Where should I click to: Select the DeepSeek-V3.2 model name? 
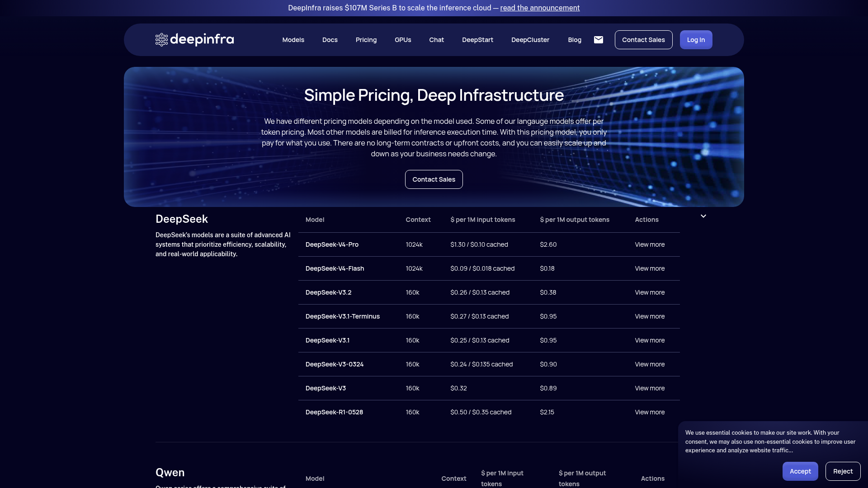coord(328,292)
